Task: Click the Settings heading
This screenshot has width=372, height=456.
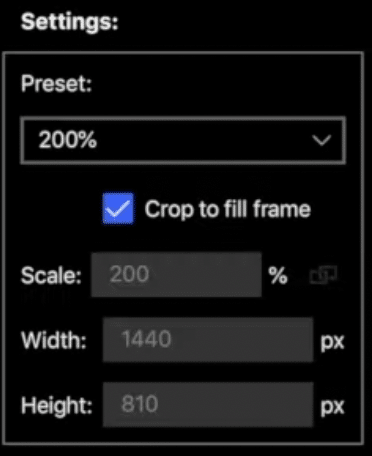Action: tap(70, 22)
